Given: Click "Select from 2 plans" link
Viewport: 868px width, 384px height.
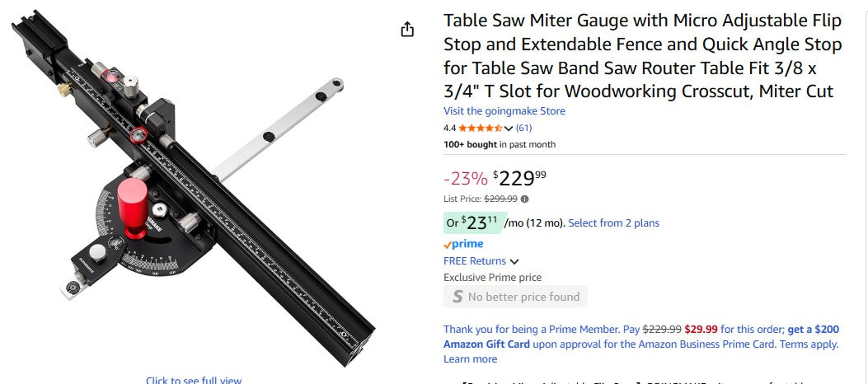Looking at the screenshot, I should (x=613, y=222).
